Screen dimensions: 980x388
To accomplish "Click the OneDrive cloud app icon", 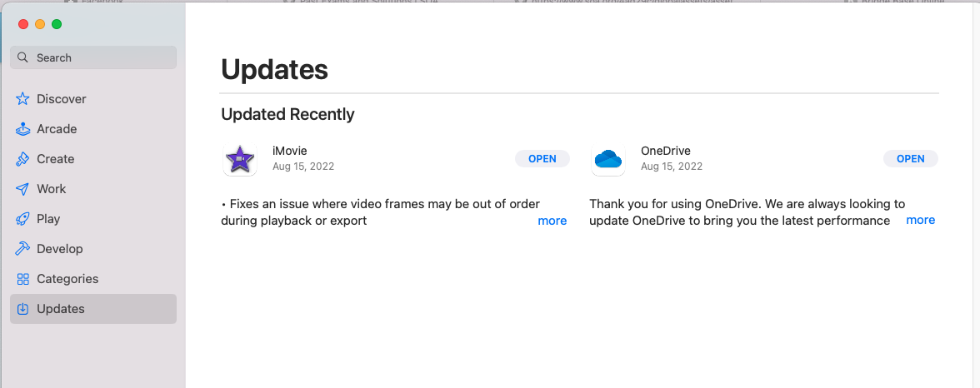I will pyautogui.click(x=608, y=159).
